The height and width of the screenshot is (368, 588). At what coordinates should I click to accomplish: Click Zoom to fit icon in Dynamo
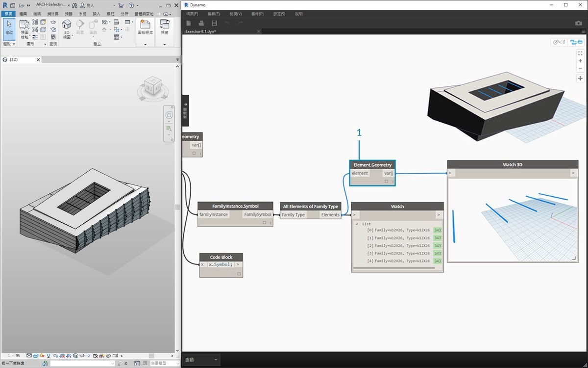[x=580, y=53]
